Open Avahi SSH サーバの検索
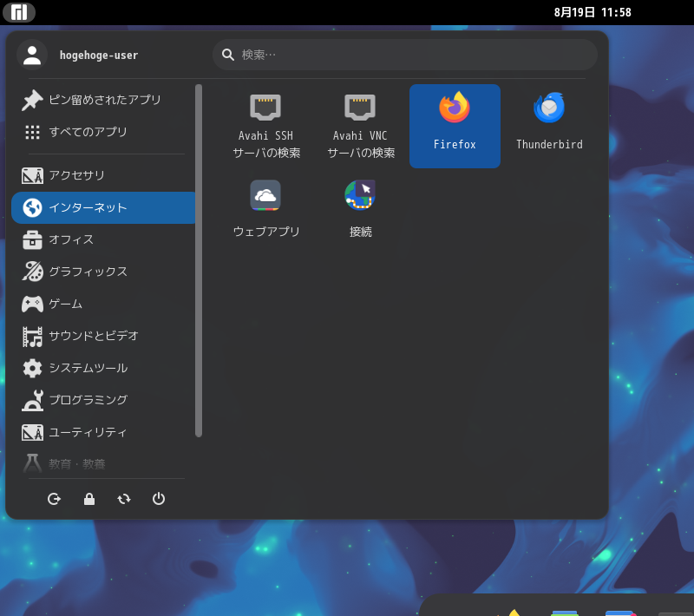Image resolution: width=694 pixels, height=616 pixels. [x=265, y=126]
